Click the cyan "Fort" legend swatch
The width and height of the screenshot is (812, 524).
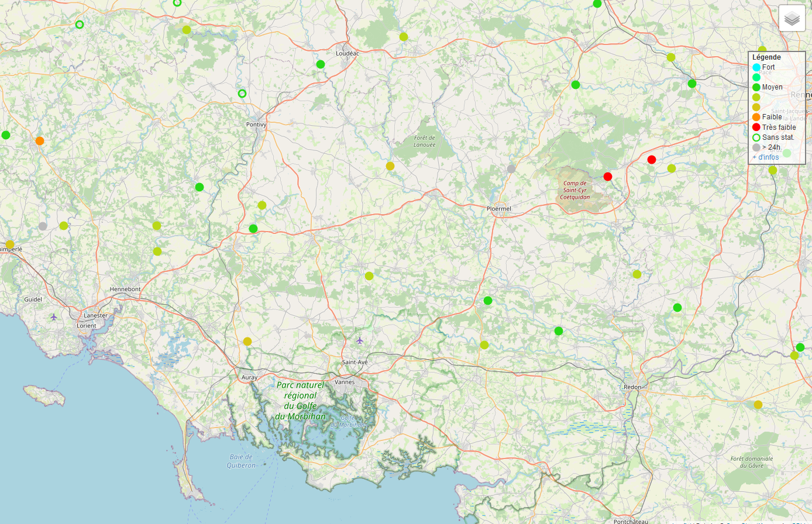coord(756,67)
